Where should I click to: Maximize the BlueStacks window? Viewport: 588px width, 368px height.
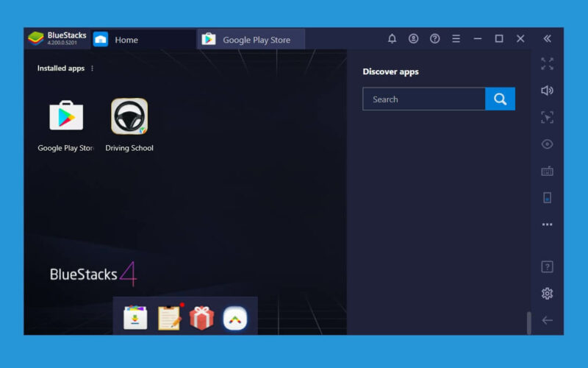pyautogui.click(x=499, y=39)
